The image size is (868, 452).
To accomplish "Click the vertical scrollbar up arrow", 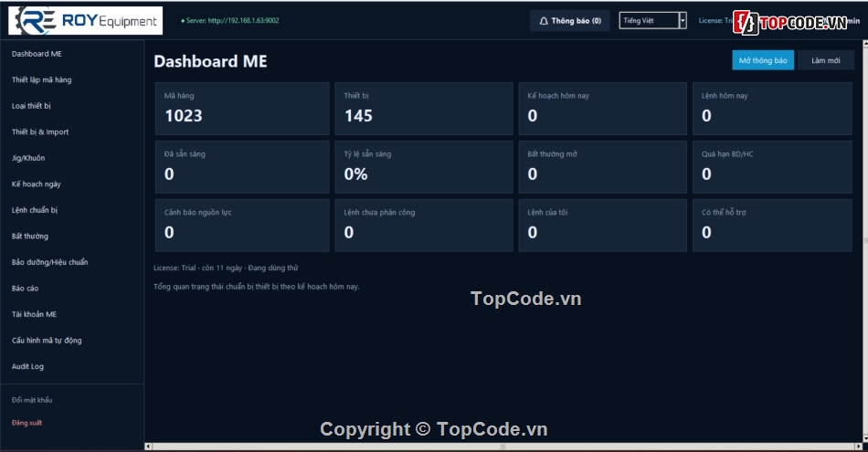I will point(865,44).
